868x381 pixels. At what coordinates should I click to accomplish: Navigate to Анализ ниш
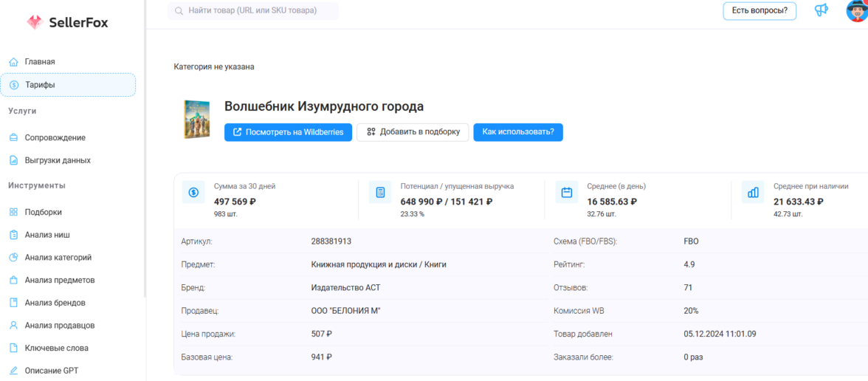click(x=47, y=235)
